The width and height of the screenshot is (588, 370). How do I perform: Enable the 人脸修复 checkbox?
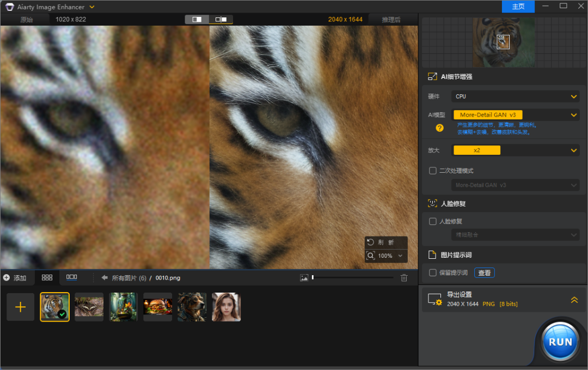(x=432, y=221)
